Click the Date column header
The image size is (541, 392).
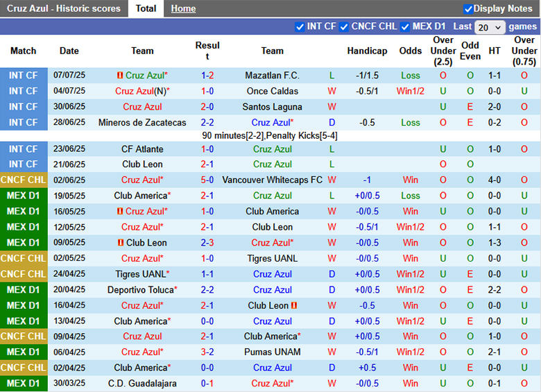pos(69,51)
